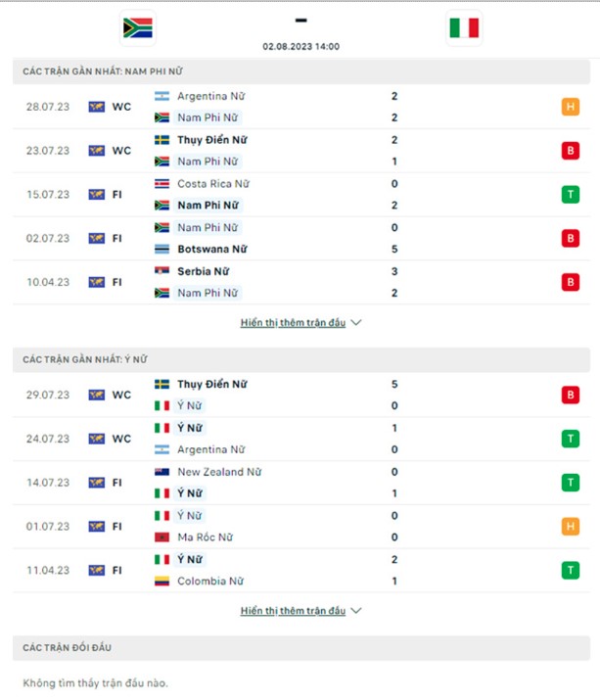
Task: Click the red B badge for Botswana match
Action: coord(570,238)
